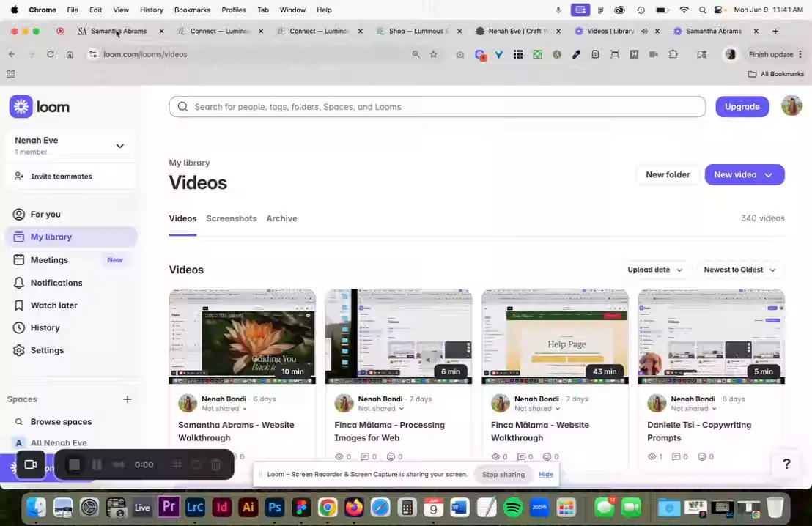Click the Loom search field
Viewport: 812px width, 526px height.
[x=437, y=107]
